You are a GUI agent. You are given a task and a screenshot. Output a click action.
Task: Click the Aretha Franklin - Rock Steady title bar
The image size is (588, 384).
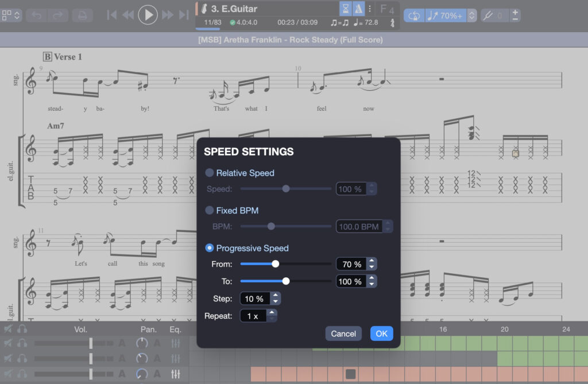coord(294,40)
